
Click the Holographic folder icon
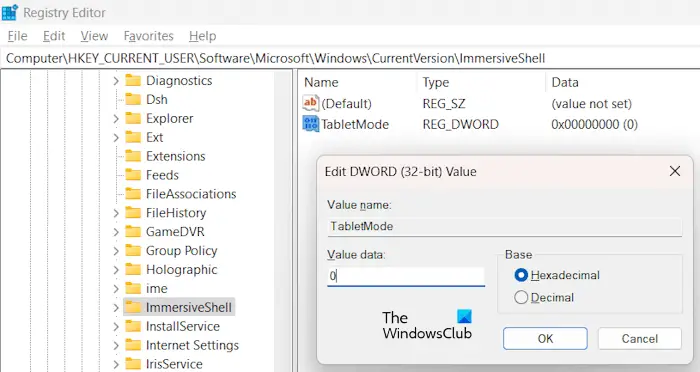(133, 269)
